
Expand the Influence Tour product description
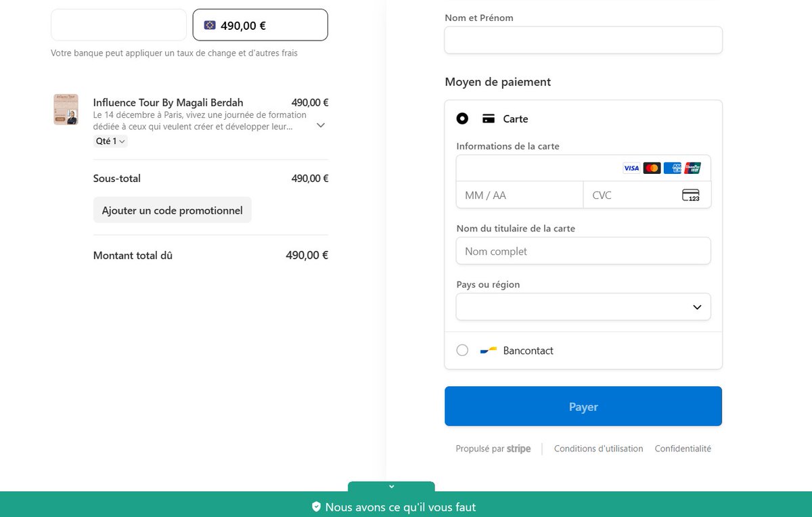click(321, 125)
